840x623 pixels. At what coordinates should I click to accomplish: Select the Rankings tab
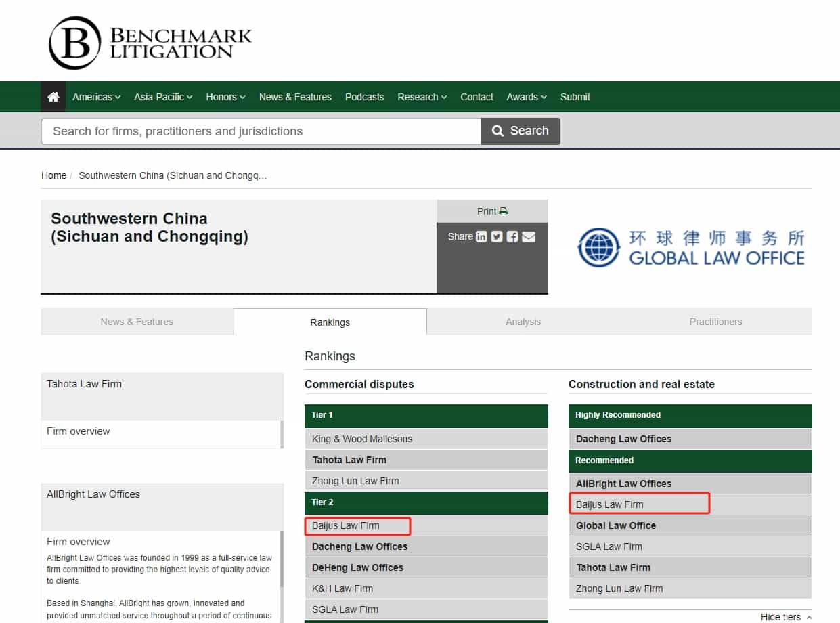tap(330, 322)
